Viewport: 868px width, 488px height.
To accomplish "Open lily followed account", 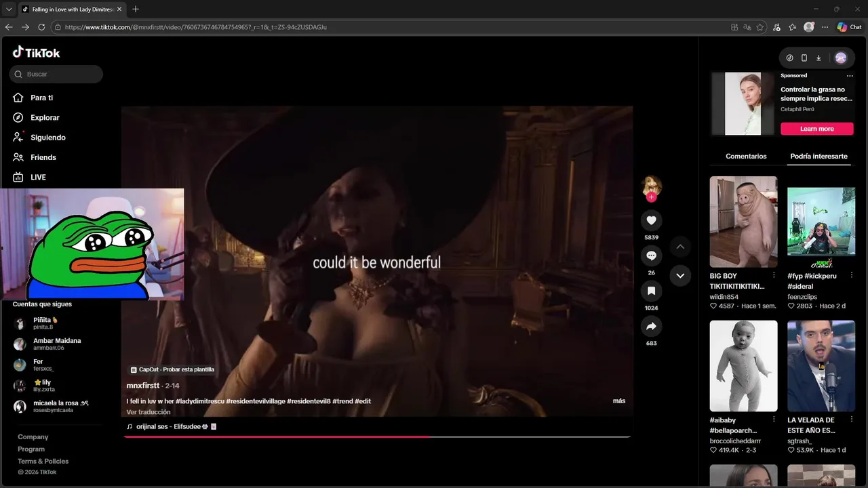I will click(44, 386).
